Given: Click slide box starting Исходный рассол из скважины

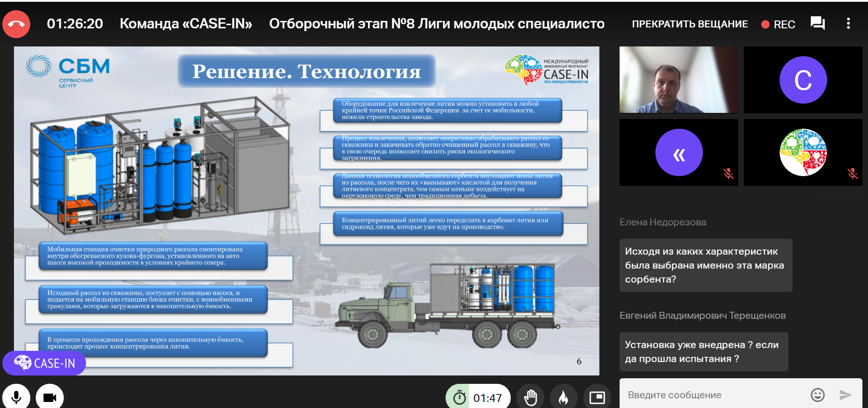Looking at the screenshot, I should [153, 300].
